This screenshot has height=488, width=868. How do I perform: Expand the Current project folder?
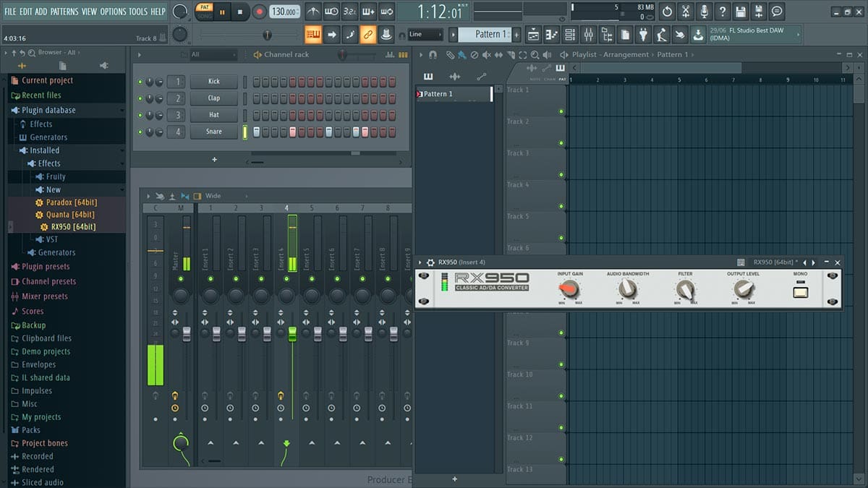tap(47, 80)
